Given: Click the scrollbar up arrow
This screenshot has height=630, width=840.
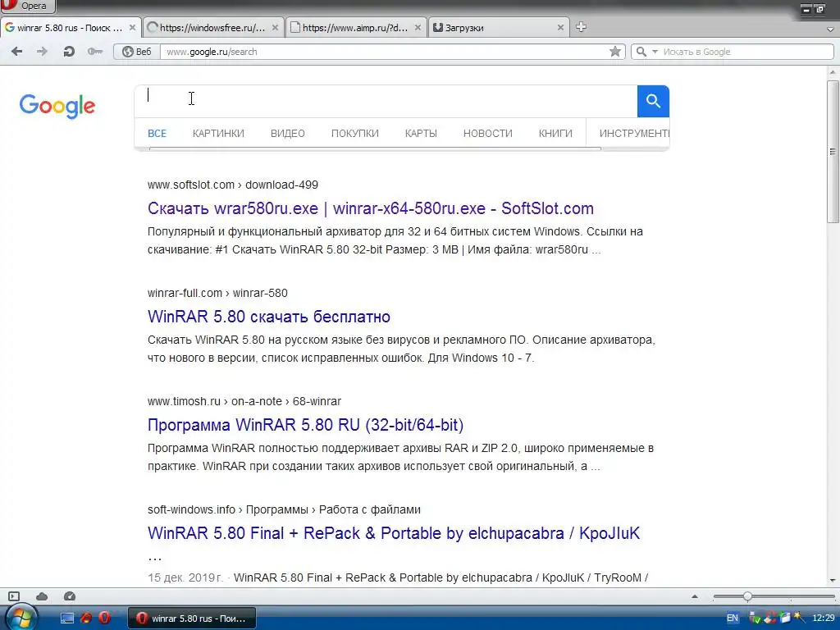Looking at the screenshot, I should click(x=833, y=72).
